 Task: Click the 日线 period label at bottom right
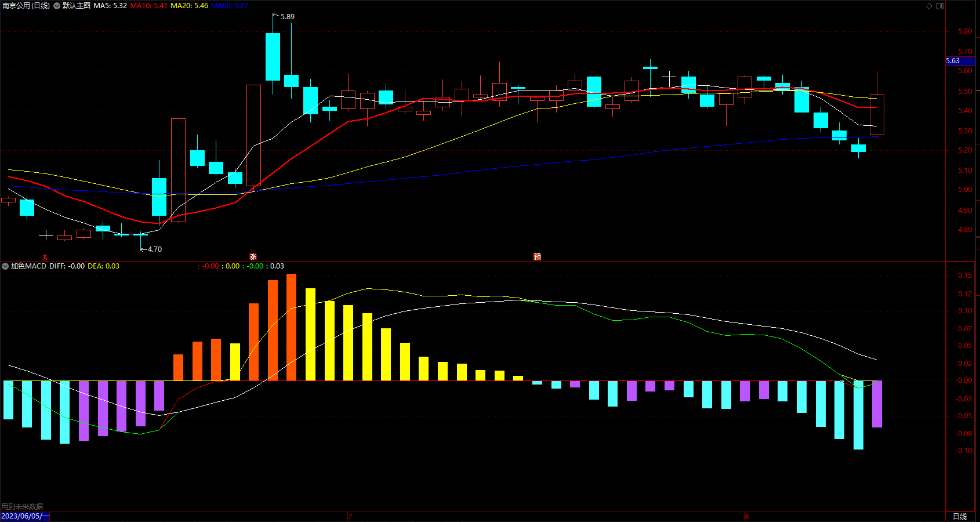(x=960, y=516)
